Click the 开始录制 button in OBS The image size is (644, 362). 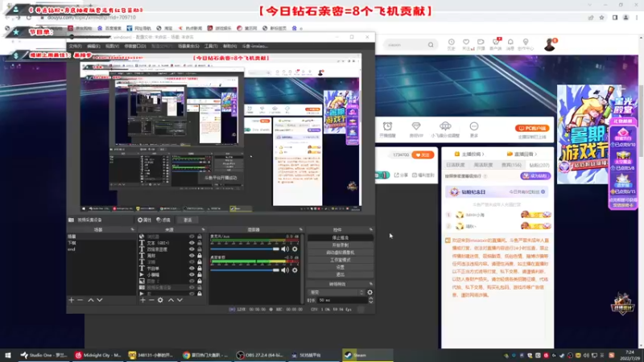[340, 245]
